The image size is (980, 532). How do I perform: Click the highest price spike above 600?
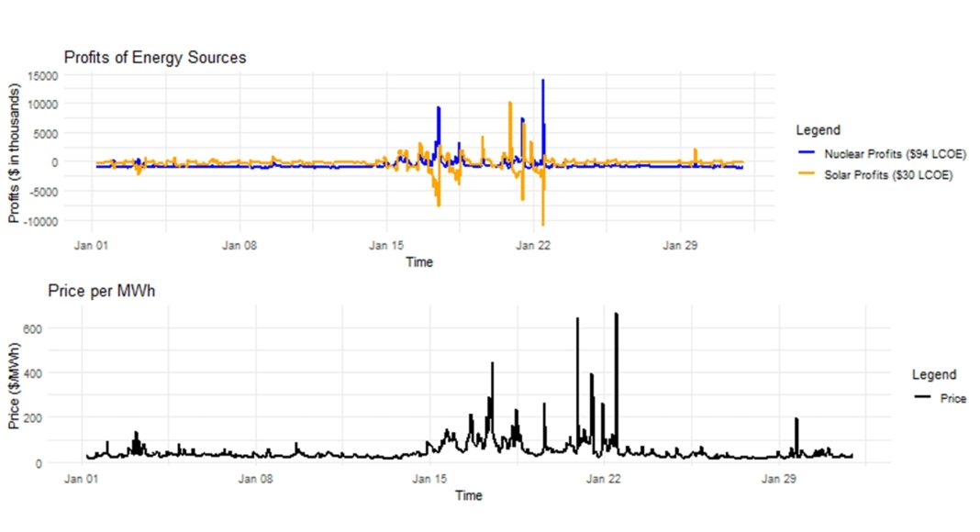616,315
